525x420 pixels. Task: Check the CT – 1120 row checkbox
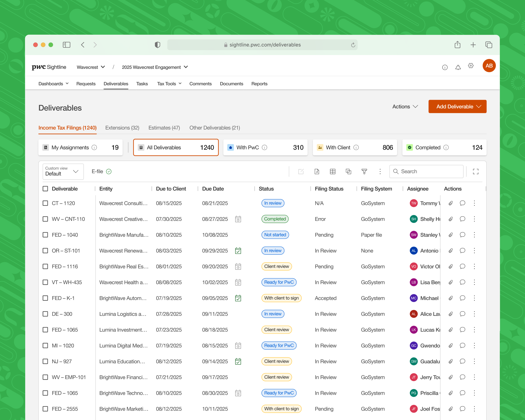45,203
